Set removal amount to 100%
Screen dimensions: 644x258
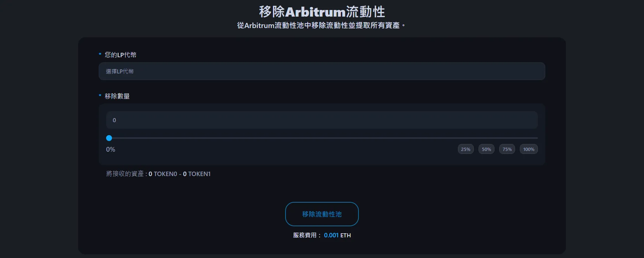[x=529, y=149]
